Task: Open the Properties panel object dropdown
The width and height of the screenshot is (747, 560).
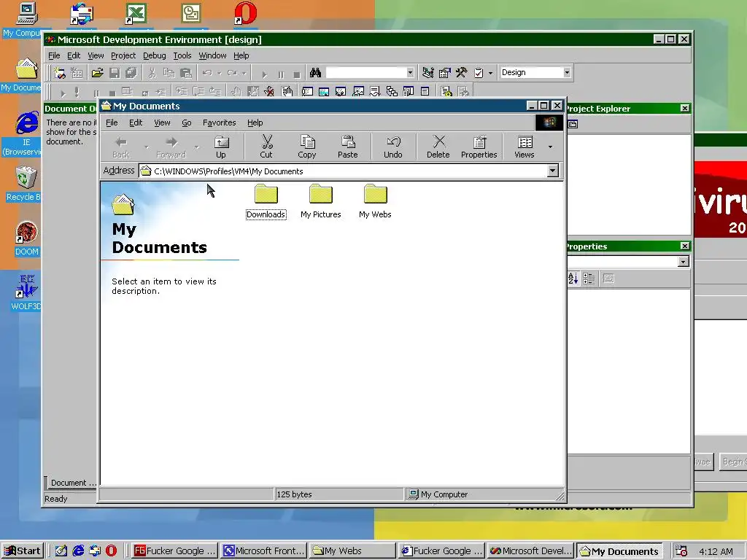Action: (683, 262)
